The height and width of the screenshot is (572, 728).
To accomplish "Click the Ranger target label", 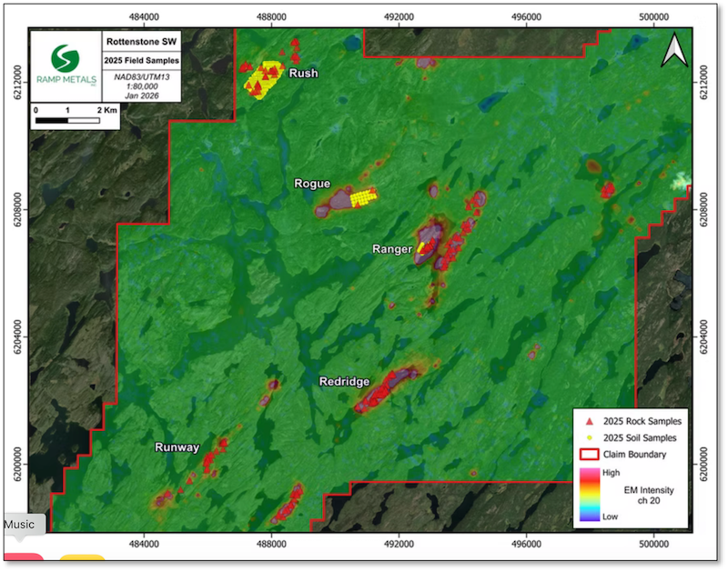I will pyautogui.click(x=392, y=248).
